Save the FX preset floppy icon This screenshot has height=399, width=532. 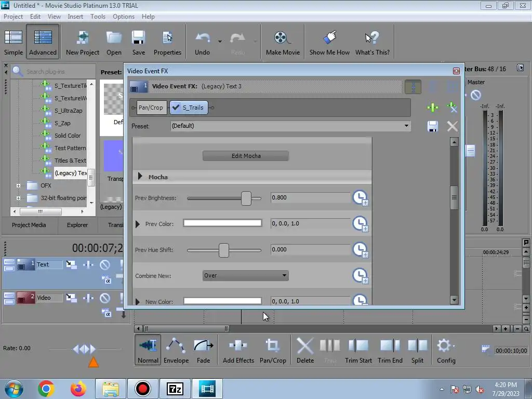pos(433,126)
